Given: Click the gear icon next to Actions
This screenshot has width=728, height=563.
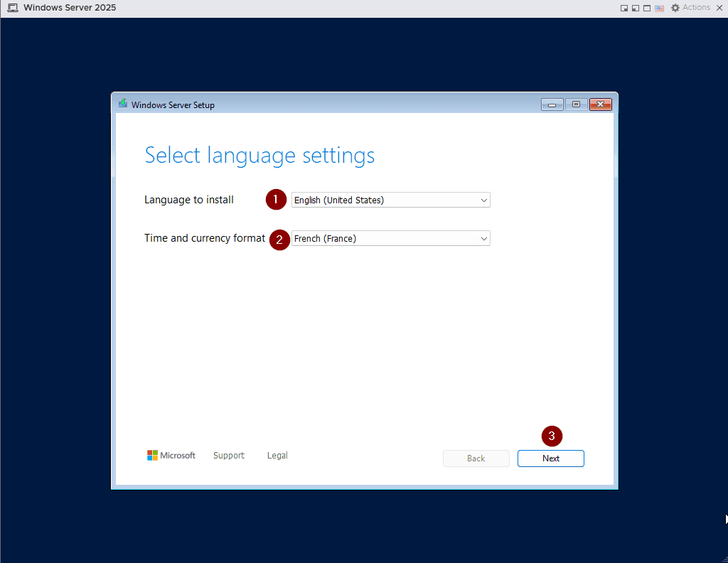Looking at the screenshot, I should point(674,8).
